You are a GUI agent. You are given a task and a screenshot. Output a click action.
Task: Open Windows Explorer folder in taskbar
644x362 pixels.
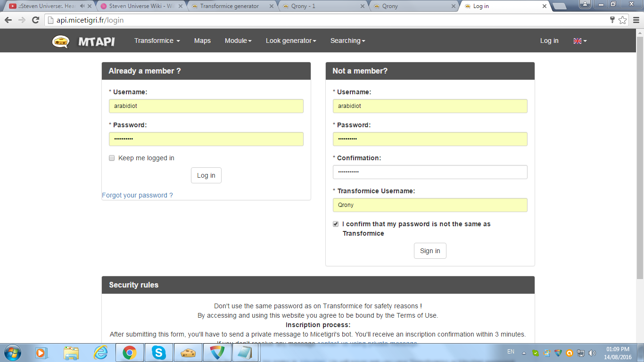pos(71,353)
